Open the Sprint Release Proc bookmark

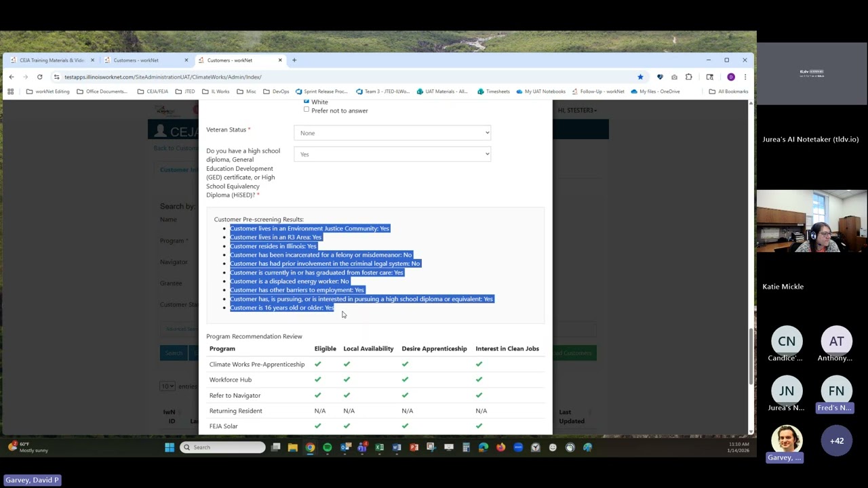click(x=321, y=91)
